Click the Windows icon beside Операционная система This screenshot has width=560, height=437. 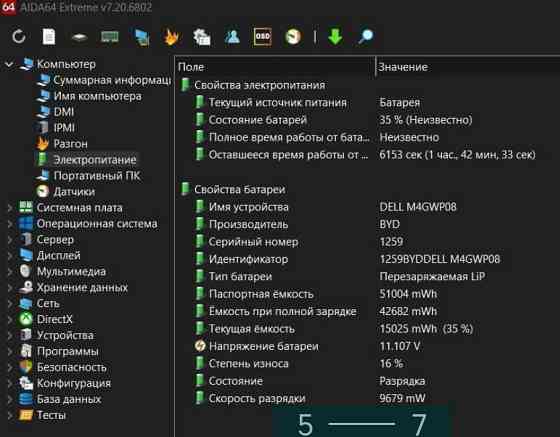pos(26,224)
